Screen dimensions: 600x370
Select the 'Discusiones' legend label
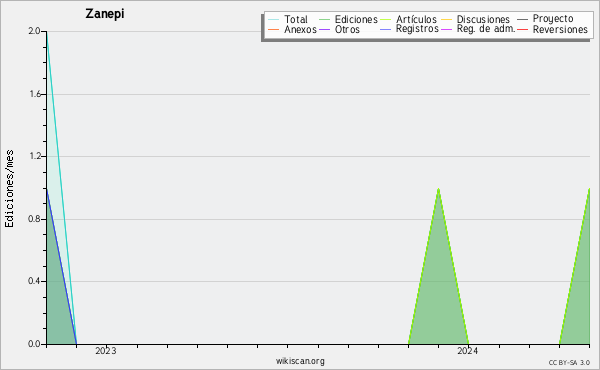coord(483,20)
